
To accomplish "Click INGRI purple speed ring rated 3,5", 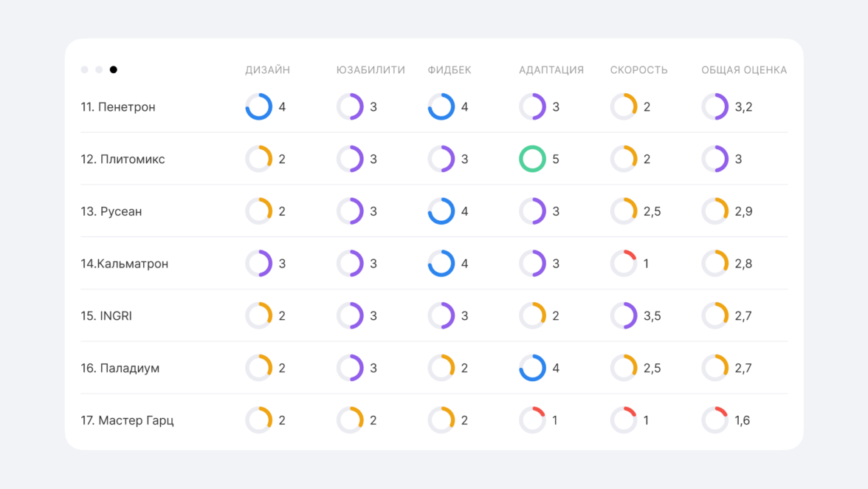I will pos(624,315).
